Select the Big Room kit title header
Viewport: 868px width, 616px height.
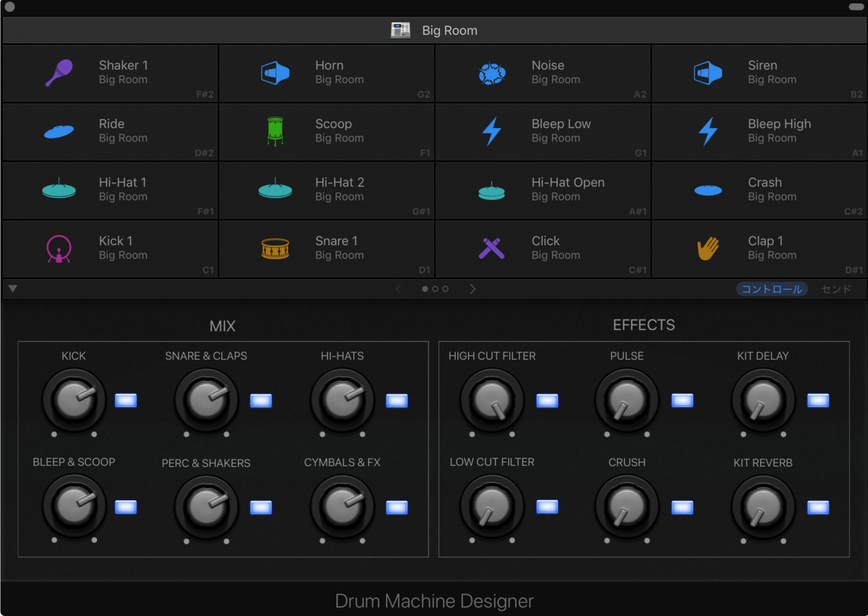coord(449,31)
